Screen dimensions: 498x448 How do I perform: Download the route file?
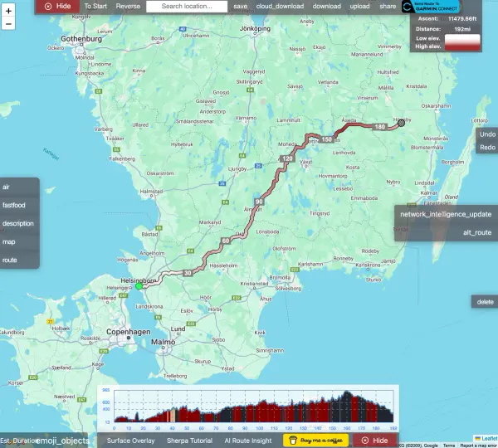coord(326,6)
